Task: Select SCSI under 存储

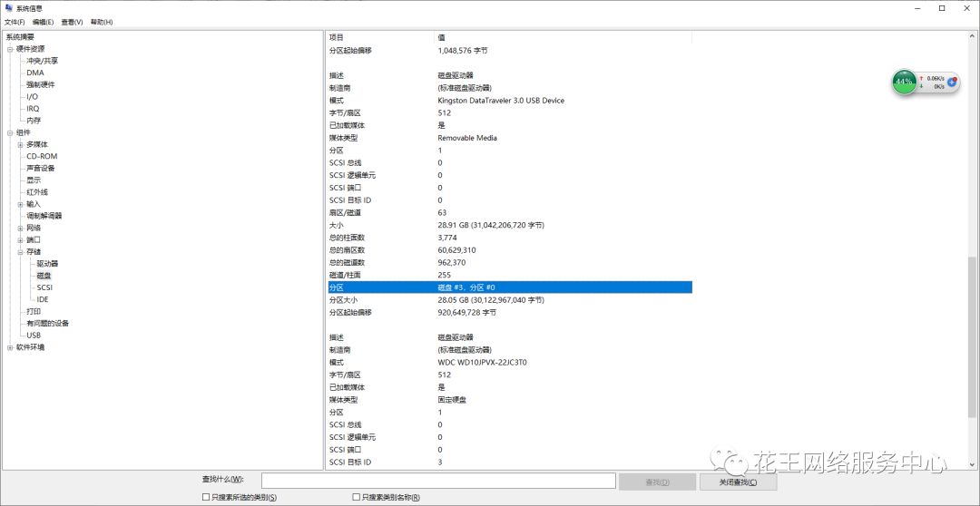Action: point(44,287)
